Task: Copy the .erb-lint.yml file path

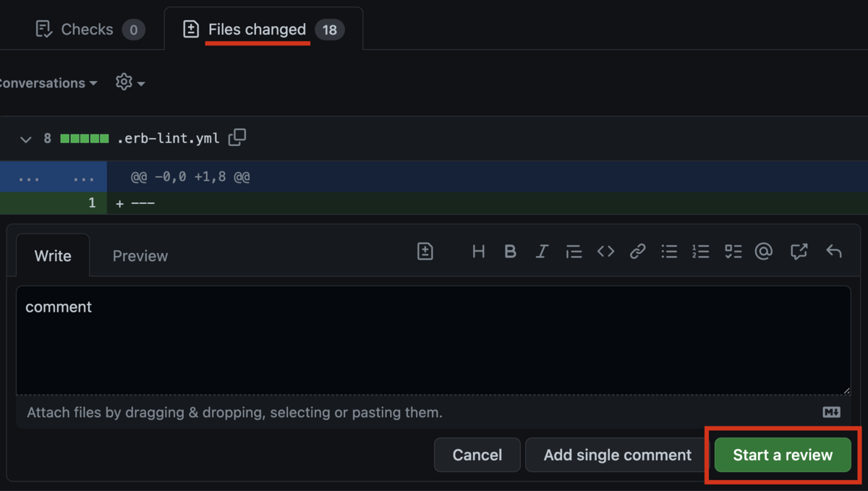Action: coord(237,137)
